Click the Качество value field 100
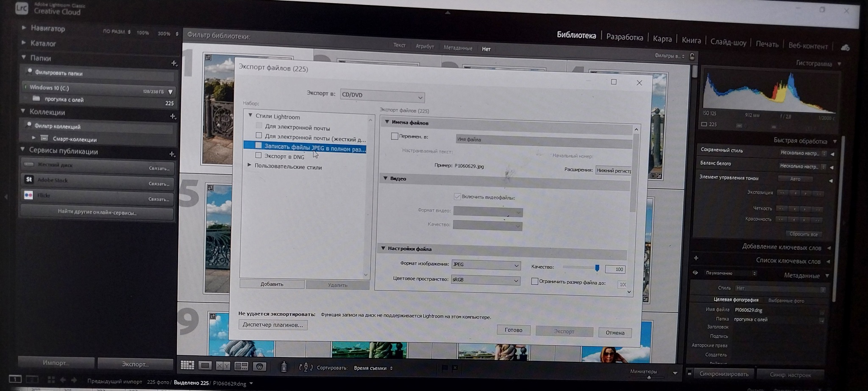Viewport: 868px width, 391px height. click(615, 269)
